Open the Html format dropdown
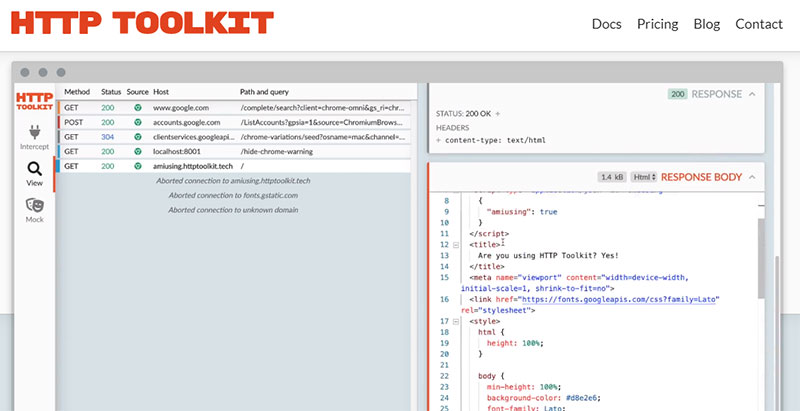Viewport: 800px width, 411px height. coord(644,177)
